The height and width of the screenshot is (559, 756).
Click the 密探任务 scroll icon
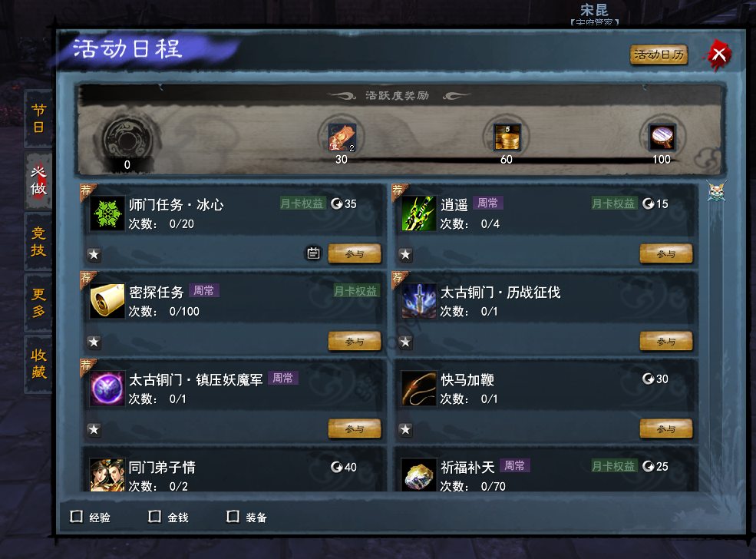107,300
